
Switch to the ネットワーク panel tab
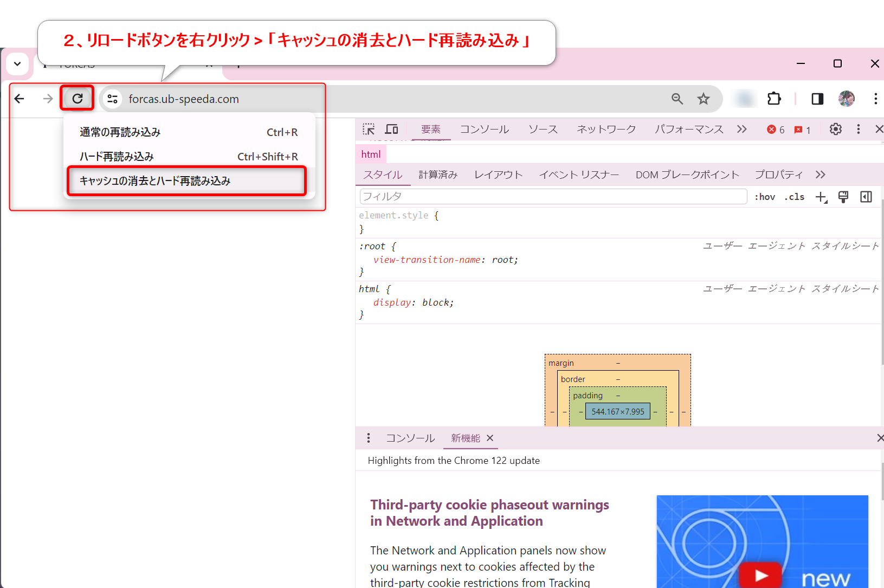[606, 129]
